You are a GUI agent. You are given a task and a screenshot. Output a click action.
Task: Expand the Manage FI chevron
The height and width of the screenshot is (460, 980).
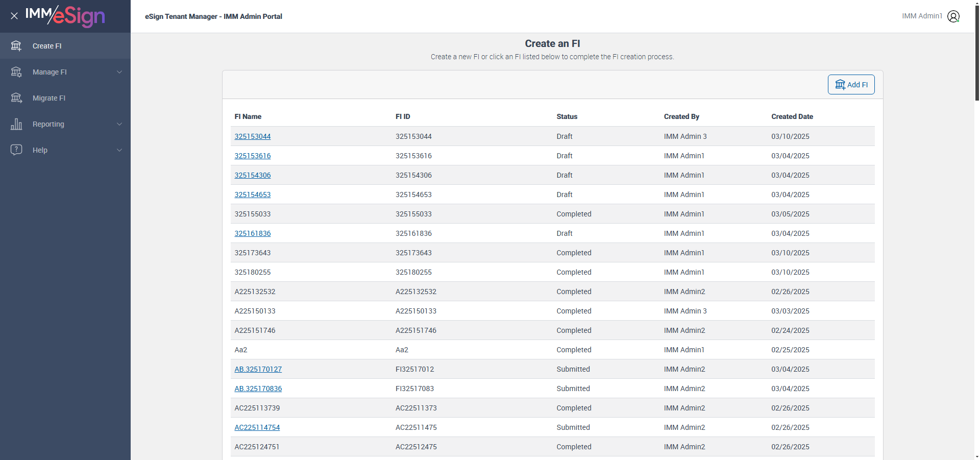(119, 72)
